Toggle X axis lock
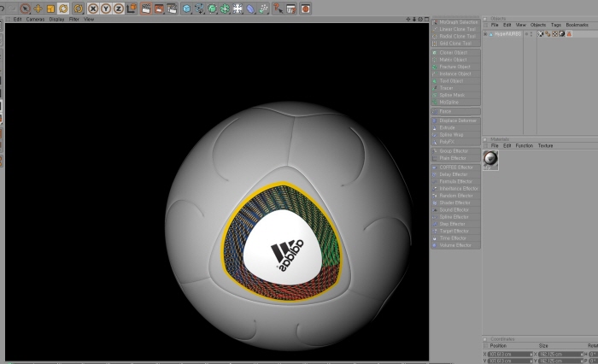The height and width of the screenshot is (364, 598). tap(93, 9)
